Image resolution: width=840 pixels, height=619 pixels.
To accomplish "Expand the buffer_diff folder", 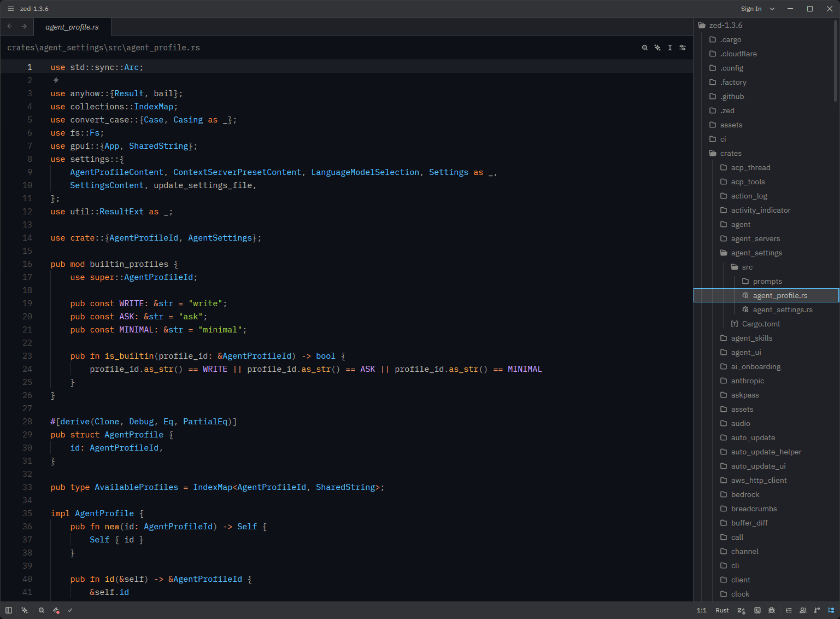I will [x=765, y=523].
